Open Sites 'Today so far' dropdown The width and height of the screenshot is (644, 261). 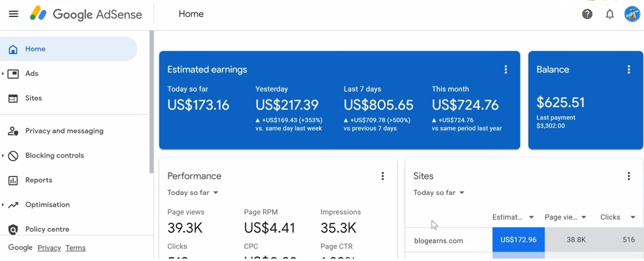pyautogui.click(x=439, y=193)
